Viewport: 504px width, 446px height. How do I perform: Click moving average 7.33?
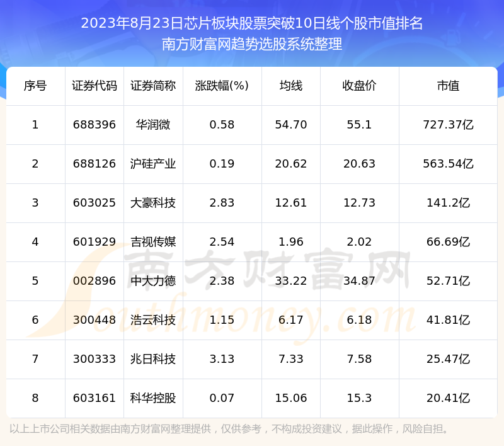coord(291,359)
